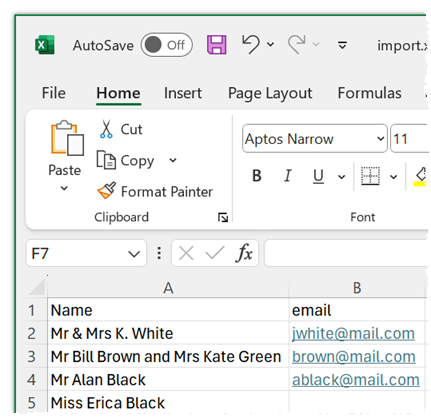Select row 3 header

32,357
